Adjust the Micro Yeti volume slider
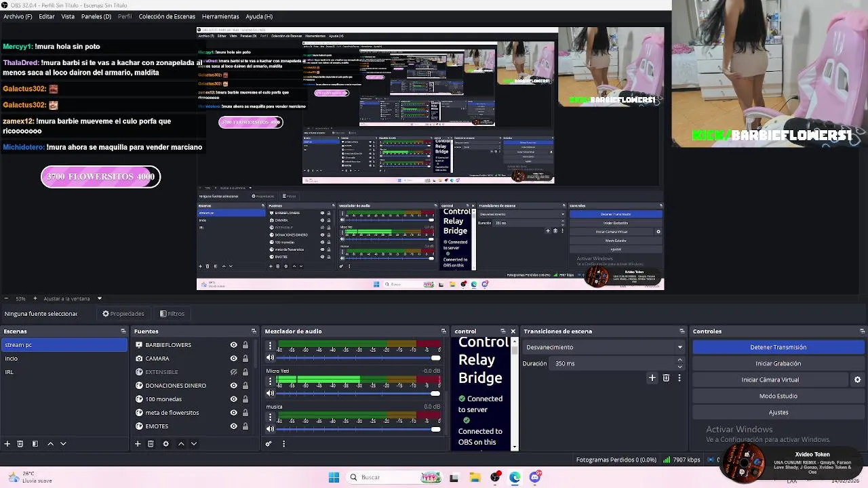Viewport: 868px width, 488px height. [359, 393]
